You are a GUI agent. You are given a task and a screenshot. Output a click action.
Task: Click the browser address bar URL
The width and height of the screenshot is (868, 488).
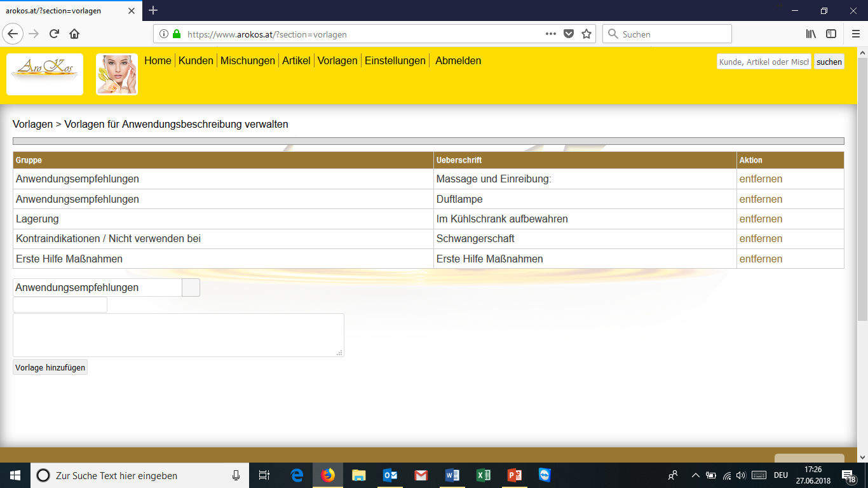point(267,34)
